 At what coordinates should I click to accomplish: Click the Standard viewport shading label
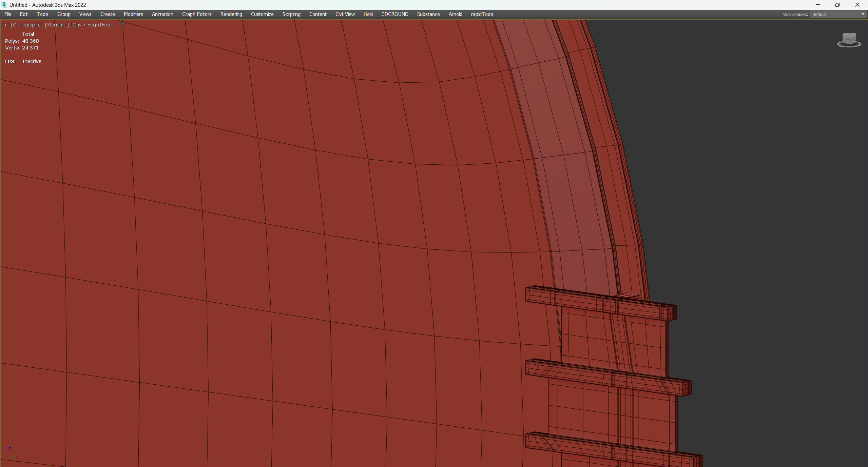57,25
